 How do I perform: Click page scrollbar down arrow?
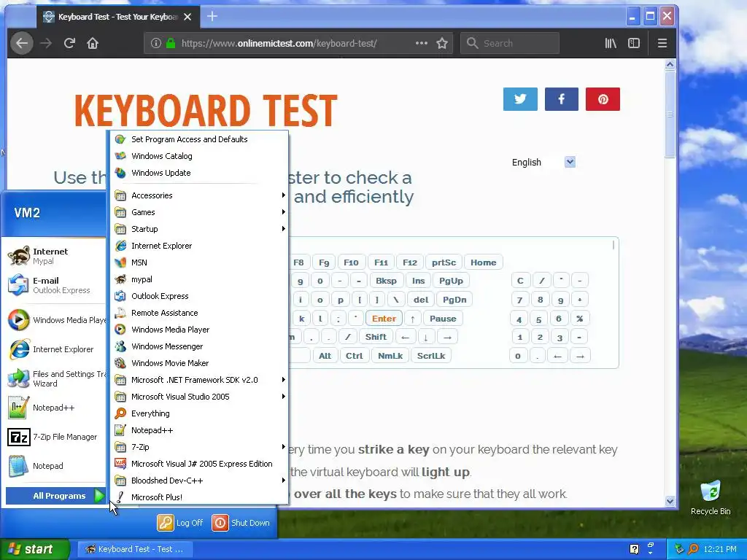point(670,501)
